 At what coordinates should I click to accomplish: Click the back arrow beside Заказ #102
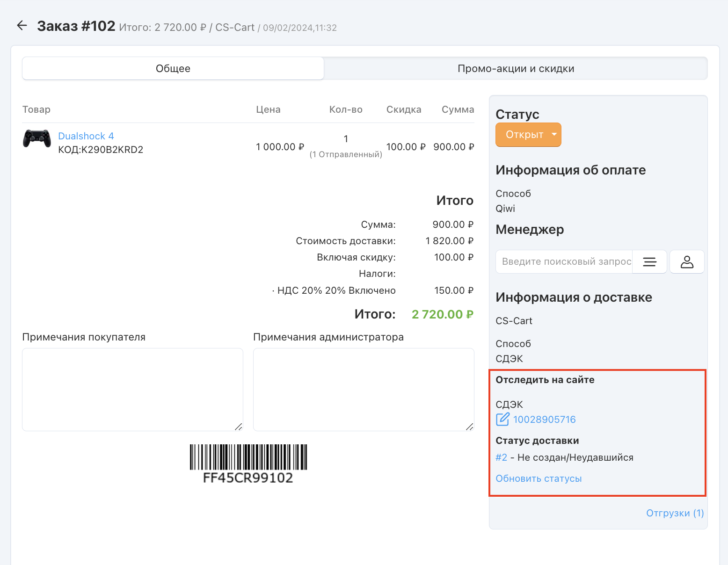[x=22, y=26]
